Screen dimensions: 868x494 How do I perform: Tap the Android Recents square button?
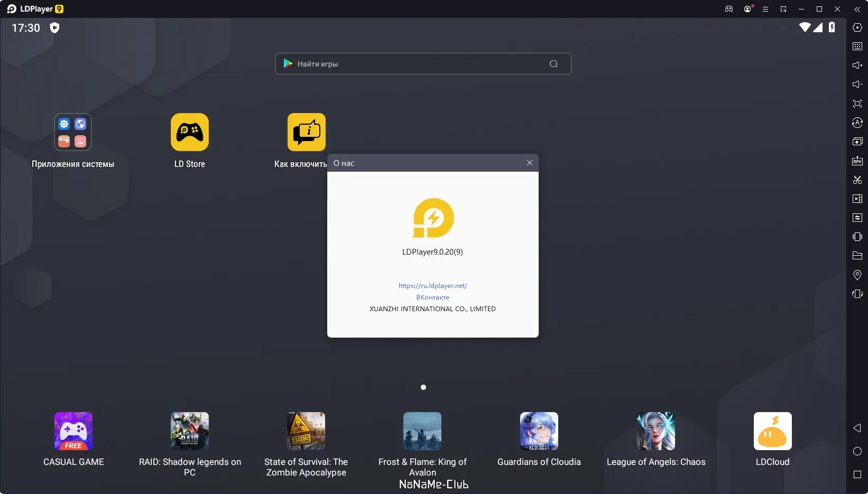pyautogui.click(x=857, y=474)
